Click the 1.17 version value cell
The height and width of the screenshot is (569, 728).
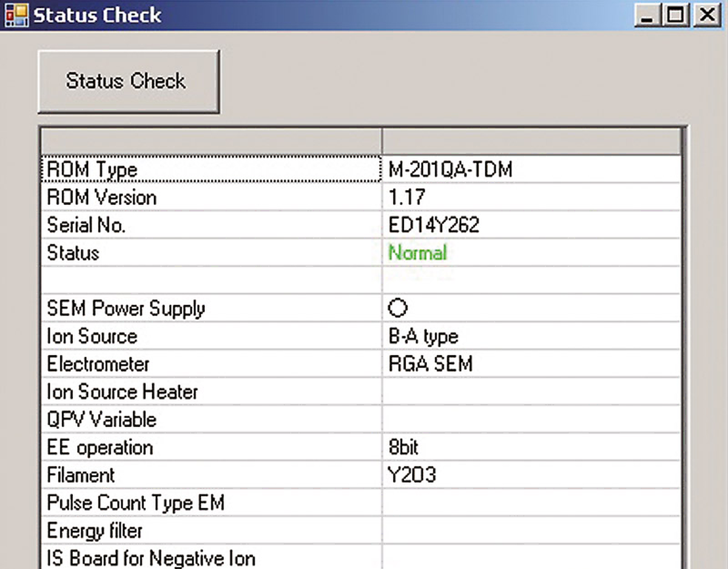pos(406,198)
